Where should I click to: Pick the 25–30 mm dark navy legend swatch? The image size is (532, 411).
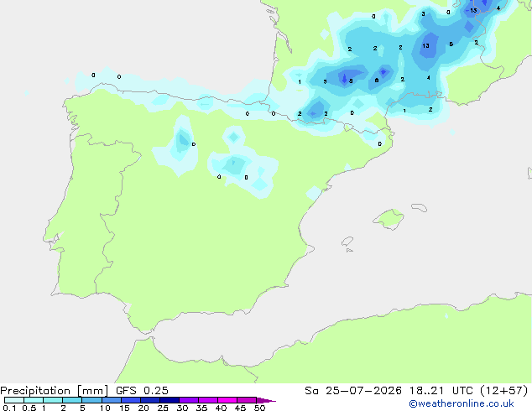pyautogui.click(x=170, y=400)
